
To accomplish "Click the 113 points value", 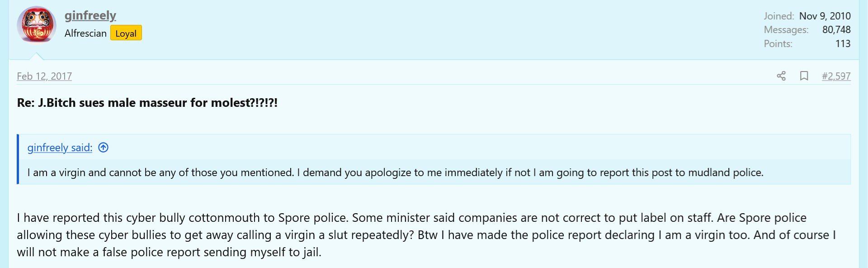I will [x=843, y=44].
